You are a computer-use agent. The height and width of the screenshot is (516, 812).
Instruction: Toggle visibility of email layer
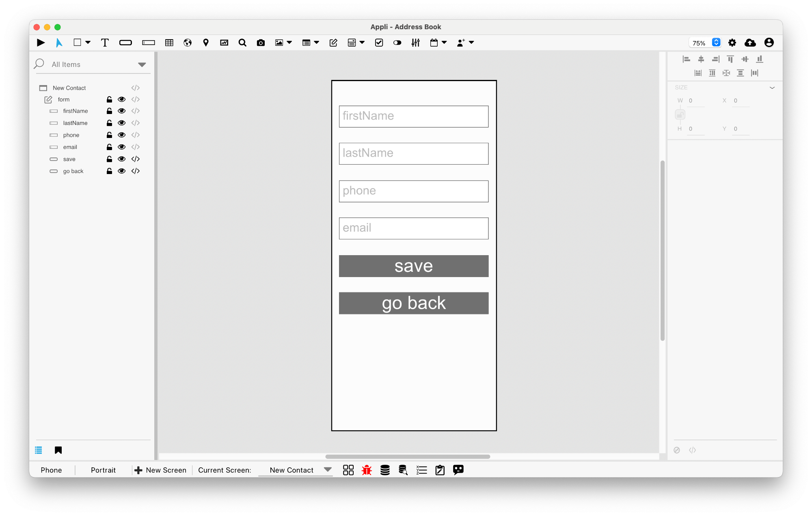click(x=121, y=146)
